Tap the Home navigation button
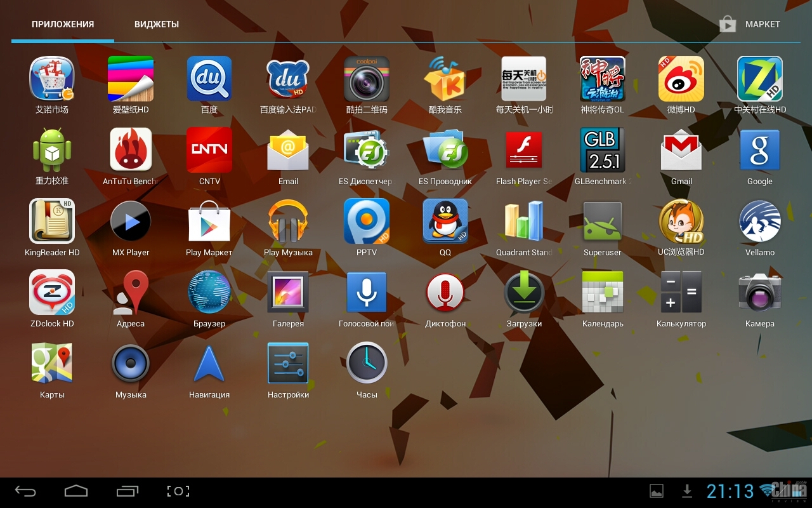The width and height of the screenshot is (812, 508). (76, 491)
